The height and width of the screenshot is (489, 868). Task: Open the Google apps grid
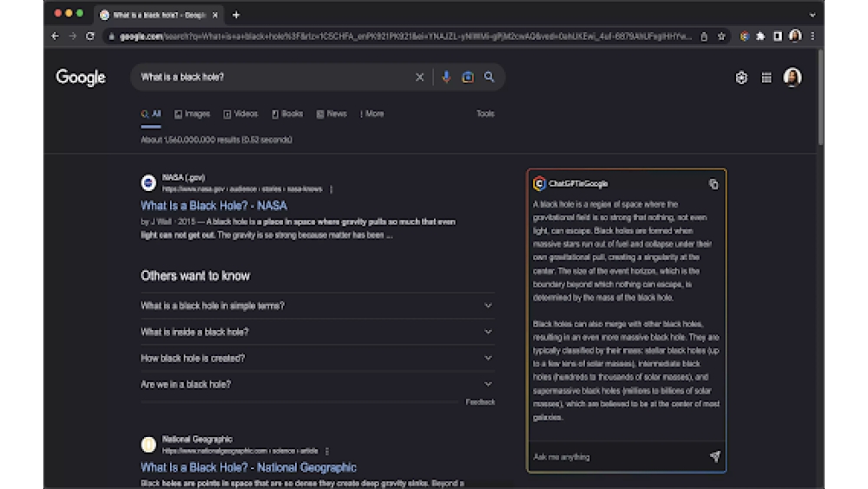click(766, 78)
